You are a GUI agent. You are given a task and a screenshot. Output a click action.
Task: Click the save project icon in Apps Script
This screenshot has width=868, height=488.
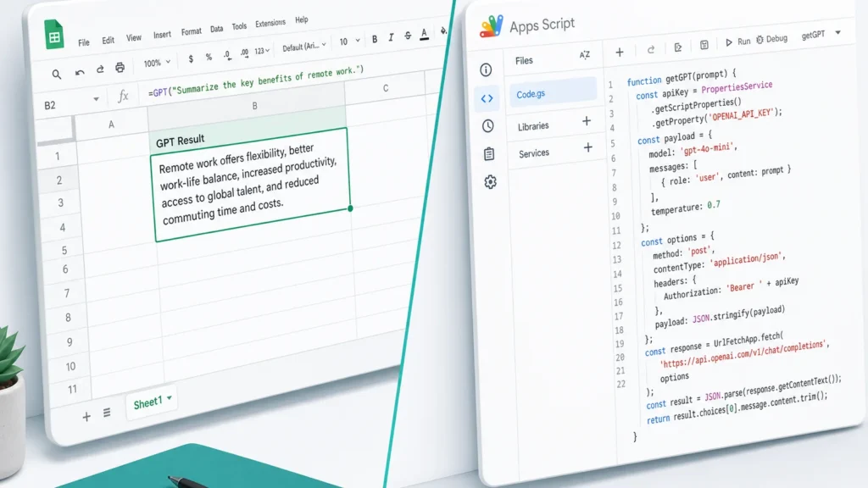[x=704, y=45]
